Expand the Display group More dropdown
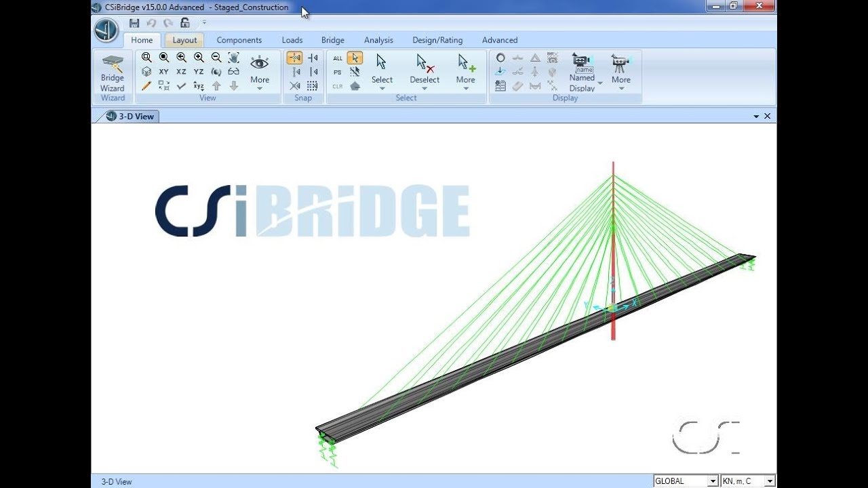 [621, 73]
